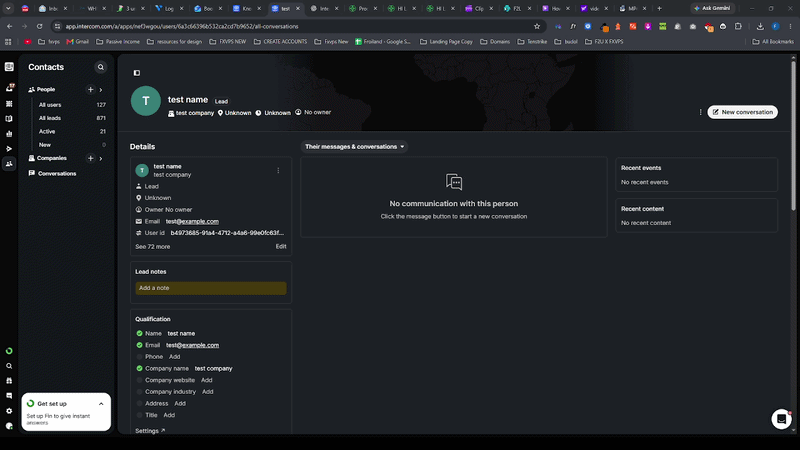The width and height of the screenshot is (800, 450).
Task: Open the Intercom messenger chat bubble
Action: (x=781, y=419)
